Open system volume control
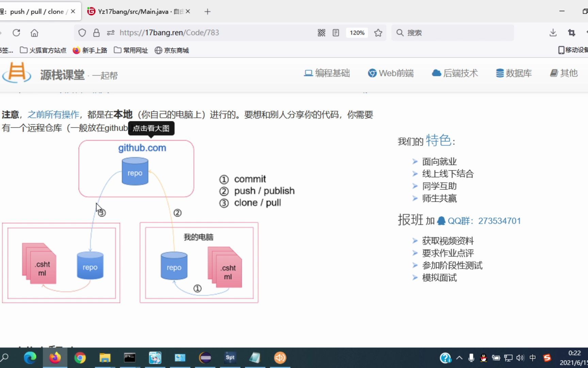 [x=520, y=358]
